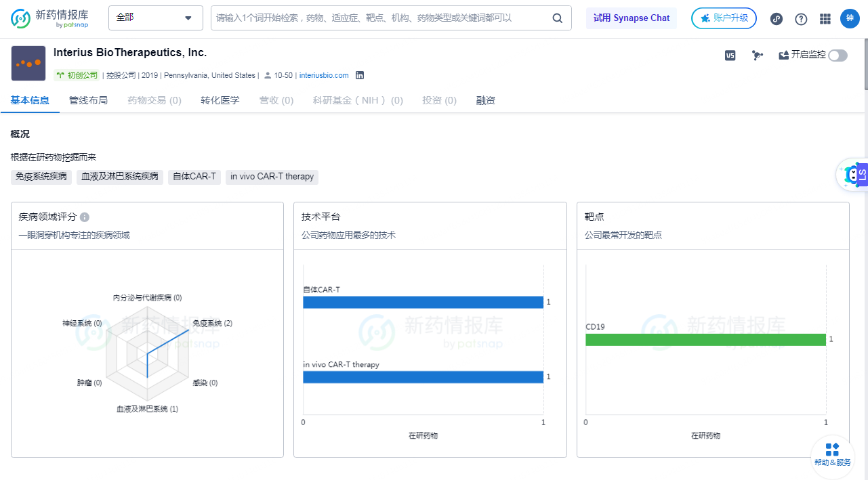The image size is (868, 480).
Task: Select the in vivo CAR-T therapy tag
Action: [272, 177]
